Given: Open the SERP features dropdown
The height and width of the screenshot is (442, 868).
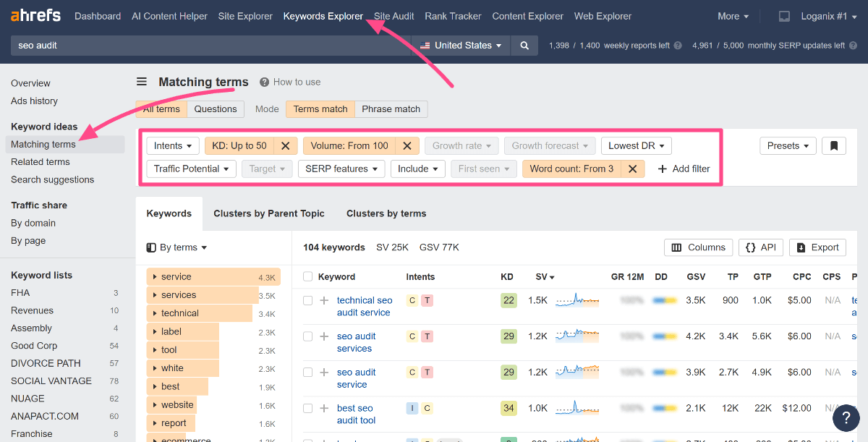Looking at the screenshot, I should [x=341, y=169].
